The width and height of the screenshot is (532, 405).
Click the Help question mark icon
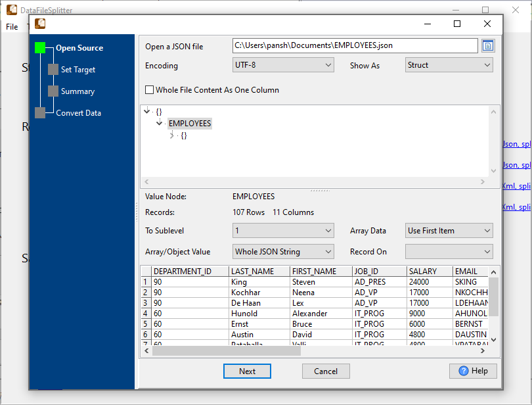click(463, 371)
